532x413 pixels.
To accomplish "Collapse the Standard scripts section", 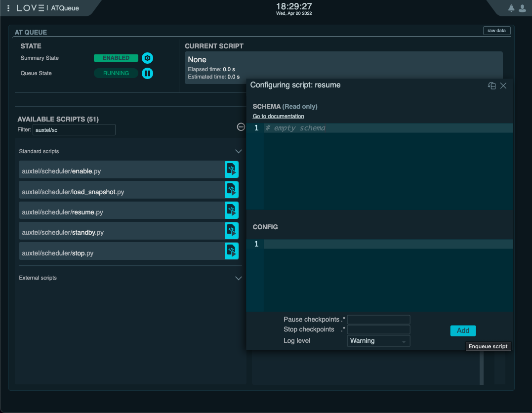I will point(239,151).
